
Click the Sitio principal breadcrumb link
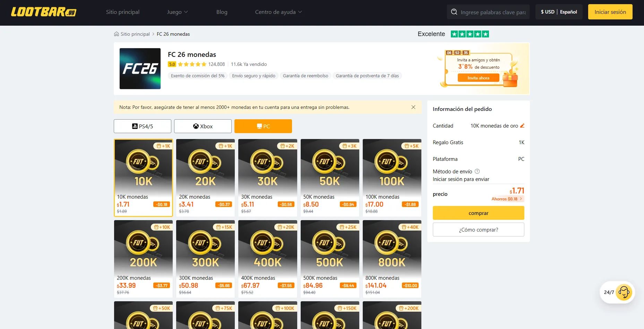point(135,34)
